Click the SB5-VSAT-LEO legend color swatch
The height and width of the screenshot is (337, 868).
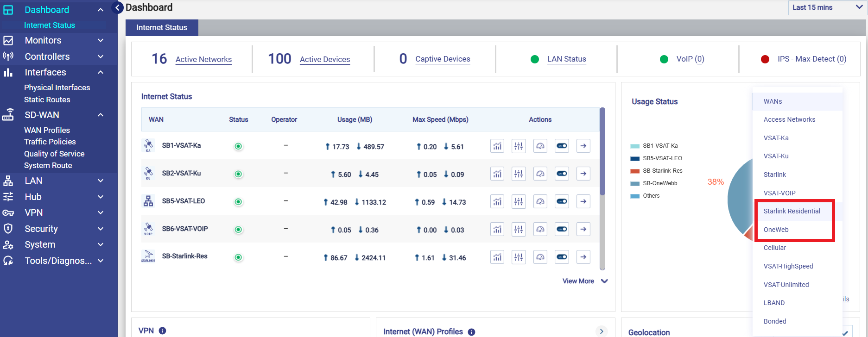(635, 158)
